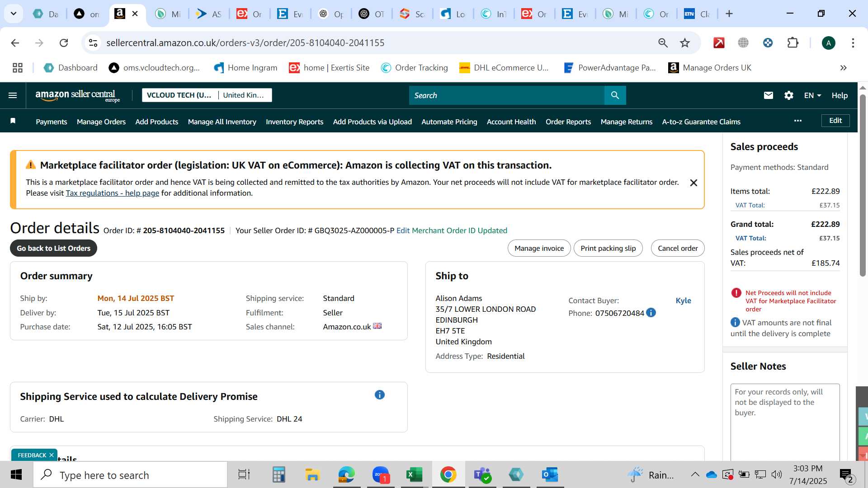Open Order Reports menu item
Image resolution: width=868 pixels, height=488 pixels.
tap(568, 122)
